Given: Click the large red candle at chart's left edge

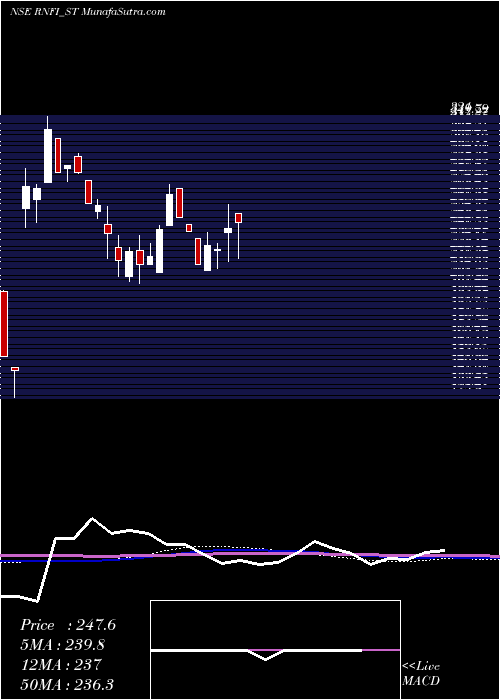Looking at the screenshot, I should (4, 324).
